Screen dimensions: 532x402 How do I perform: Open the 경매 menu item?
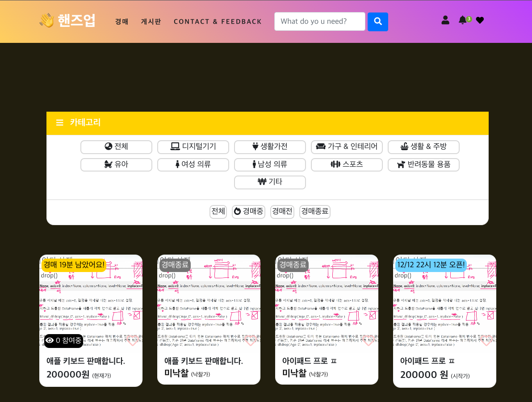(121, 21)
